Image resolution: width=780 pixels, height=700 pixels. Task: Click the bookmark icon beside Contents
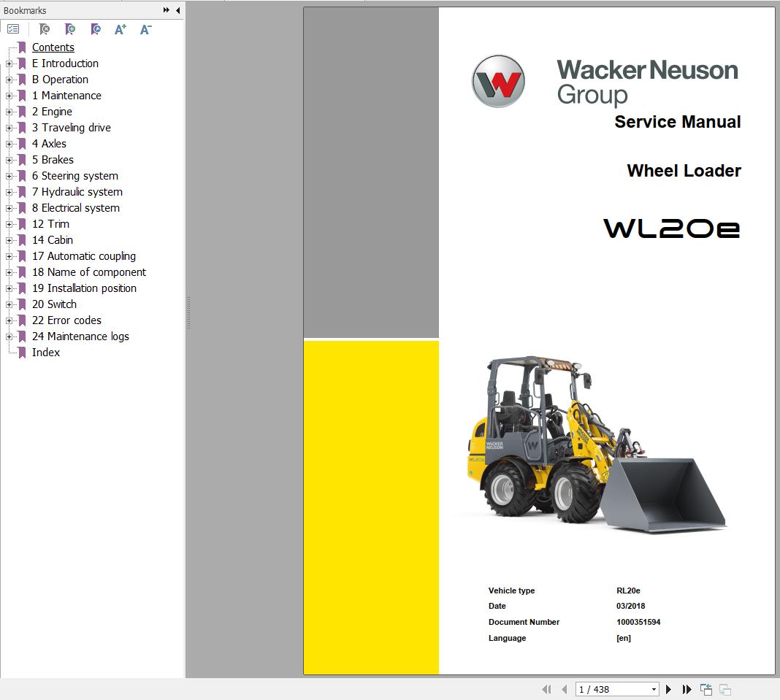(x=22, y=47)
